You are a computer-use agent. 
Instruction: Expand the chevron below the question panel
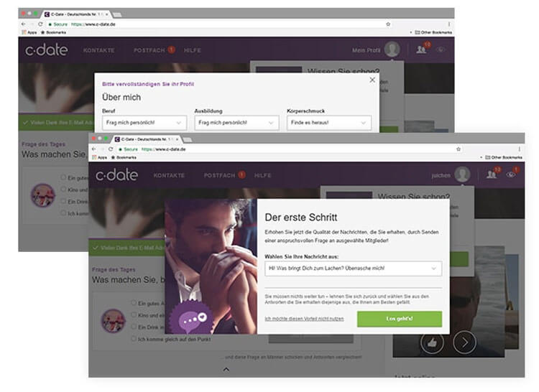coord(226,370)
